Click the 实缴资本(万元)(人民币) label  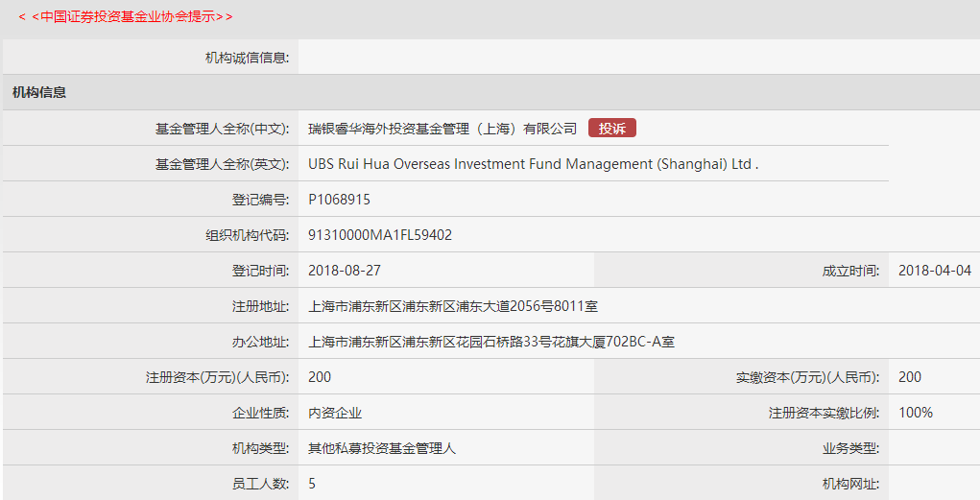pos(807,377)
